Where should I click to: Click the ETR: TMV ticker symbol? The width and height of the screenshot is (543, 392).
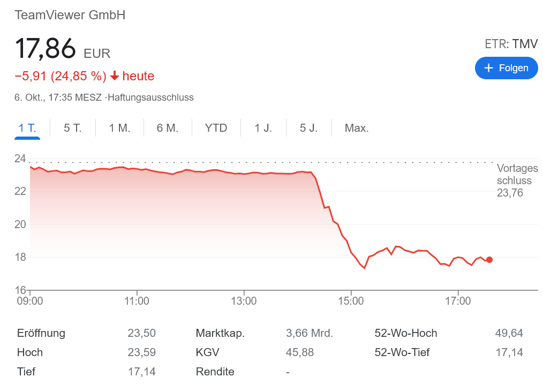(x=511, y=44)
